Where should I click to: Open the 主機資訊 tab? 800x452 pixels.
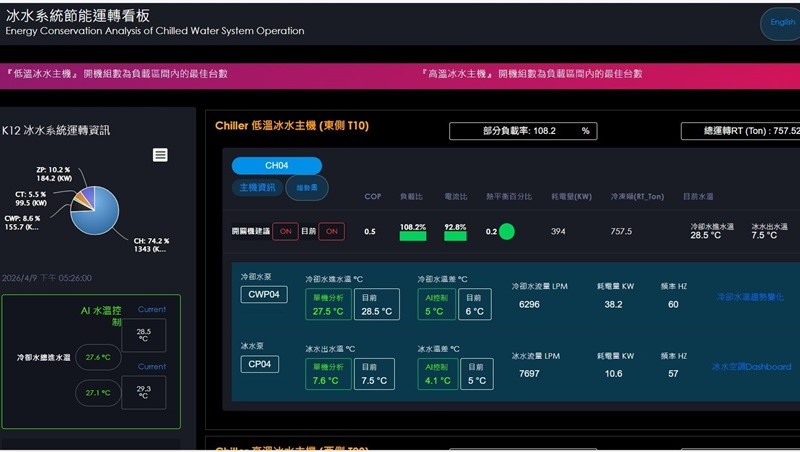click(x=257, y=187)
